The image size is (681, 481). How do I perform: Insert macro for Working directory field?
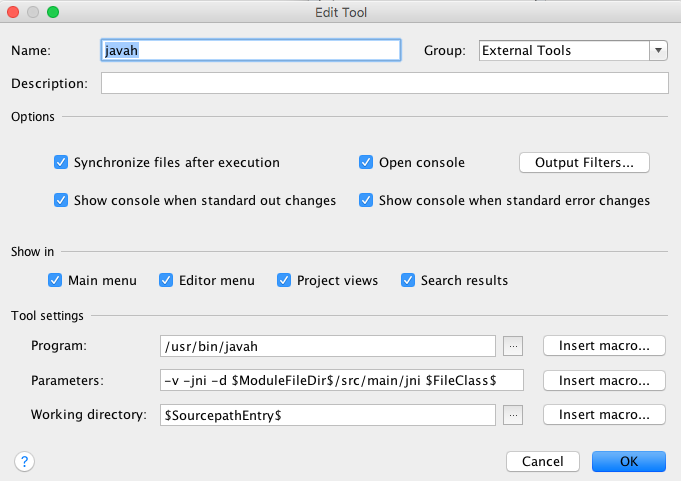pos(604,414)
